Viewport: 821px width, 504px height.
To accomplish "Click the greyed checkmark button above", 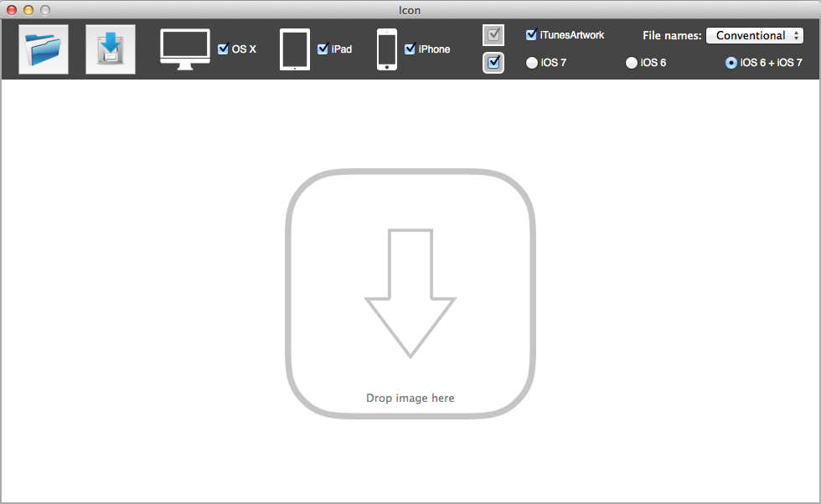I will point(493,35).
